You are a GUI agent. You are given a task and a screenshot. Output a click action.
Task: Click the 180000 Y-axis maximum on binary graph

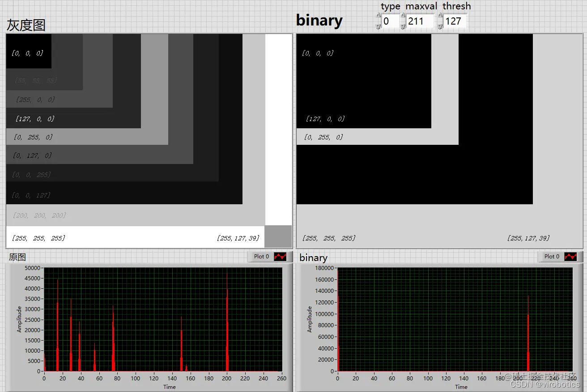[324, 268]
